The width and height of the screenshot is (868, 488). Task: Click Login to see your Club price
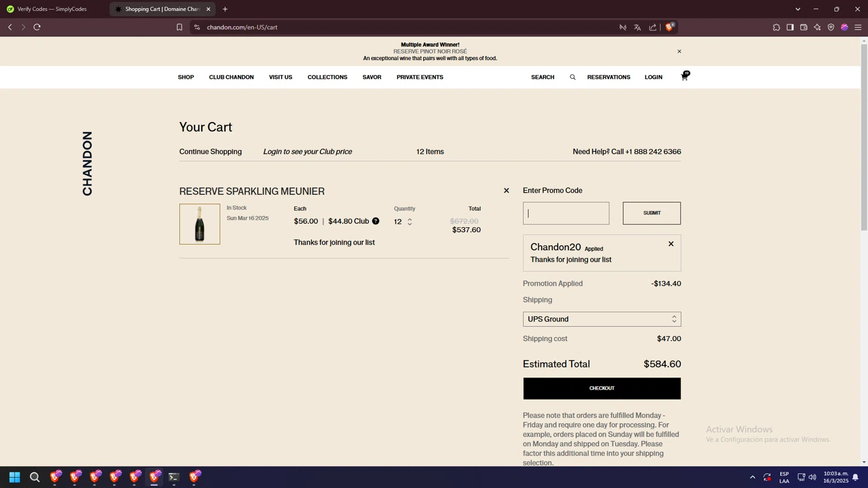click(x=307, y=151)
